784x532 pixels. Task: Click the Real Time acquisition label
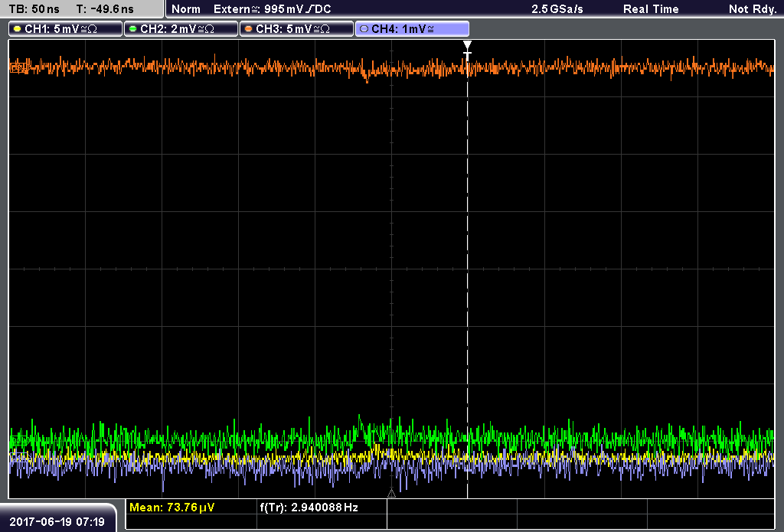pyautogui.click(x=651, y=9)
